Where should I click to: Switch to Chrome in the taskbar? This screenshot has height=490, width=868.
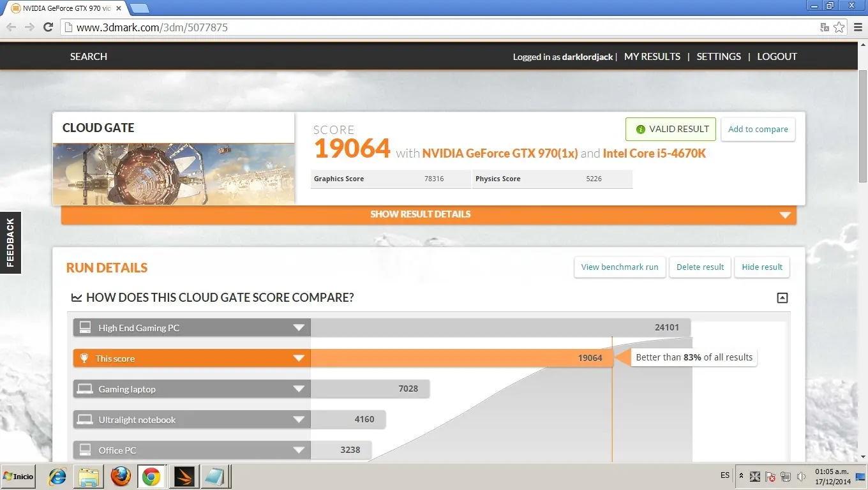click(151, 477)
